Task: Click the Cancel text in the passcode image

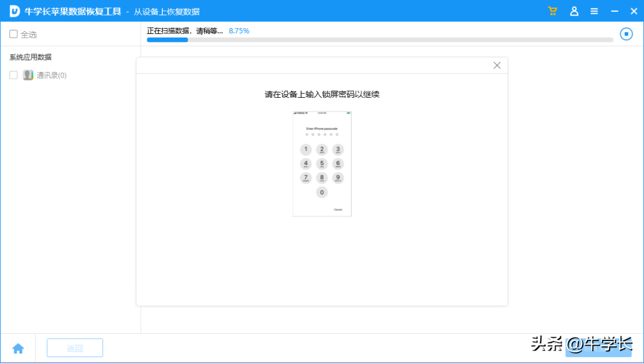Action: (x=339, y=209)
